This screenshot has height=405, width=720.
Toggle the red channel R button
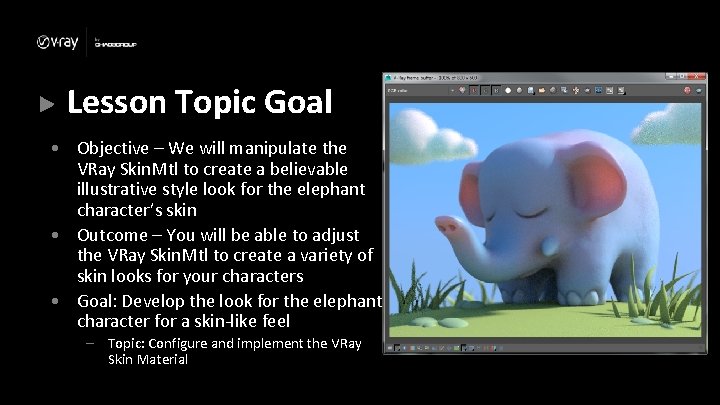473,90
